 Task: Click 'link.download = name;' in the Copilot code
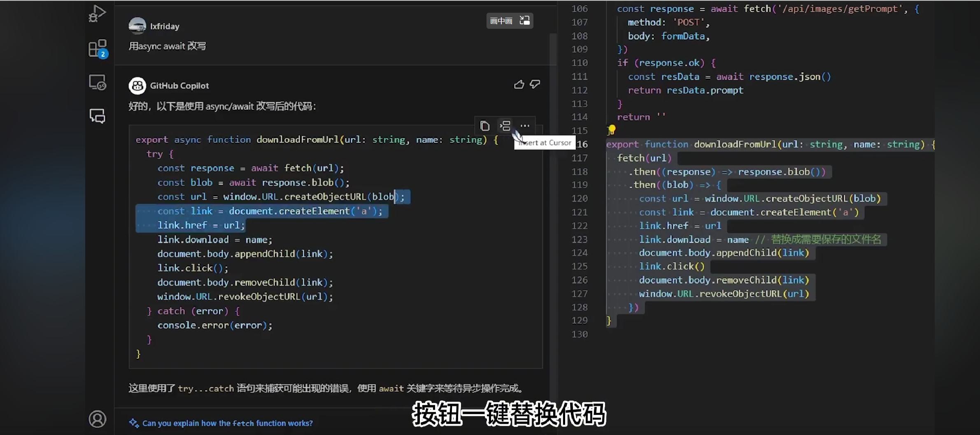214,240
